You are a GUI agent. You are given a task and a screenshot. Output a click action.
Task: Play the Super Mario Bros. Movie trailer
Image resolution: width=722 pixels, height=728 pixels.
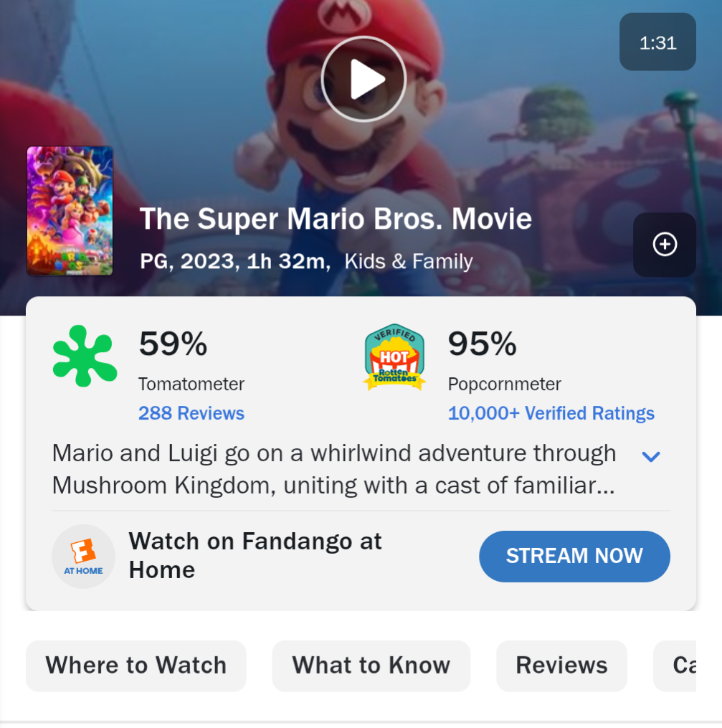pos(364,80)
